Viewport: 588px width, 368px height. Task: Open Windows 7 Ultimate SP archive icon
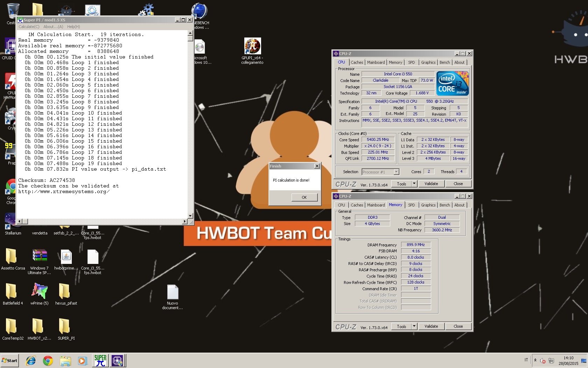point(40,261)
